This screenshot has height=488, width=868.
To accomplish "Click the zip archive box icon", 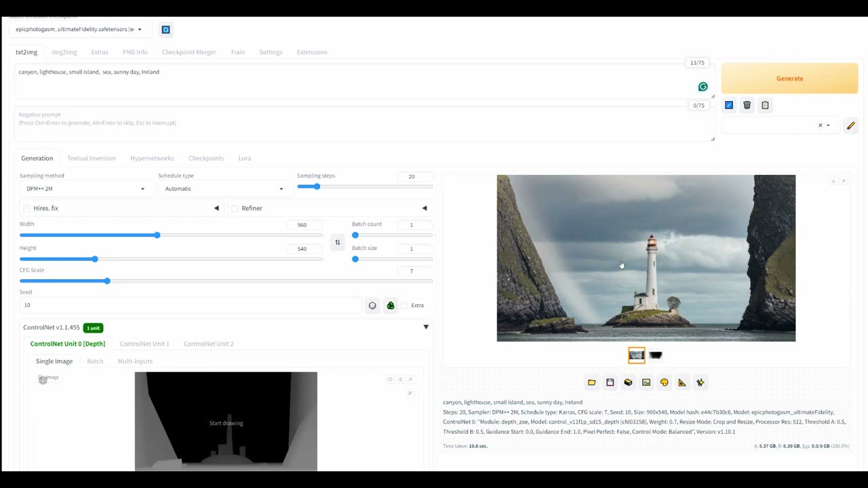I will pyautogui.click(x=628, y=382).
